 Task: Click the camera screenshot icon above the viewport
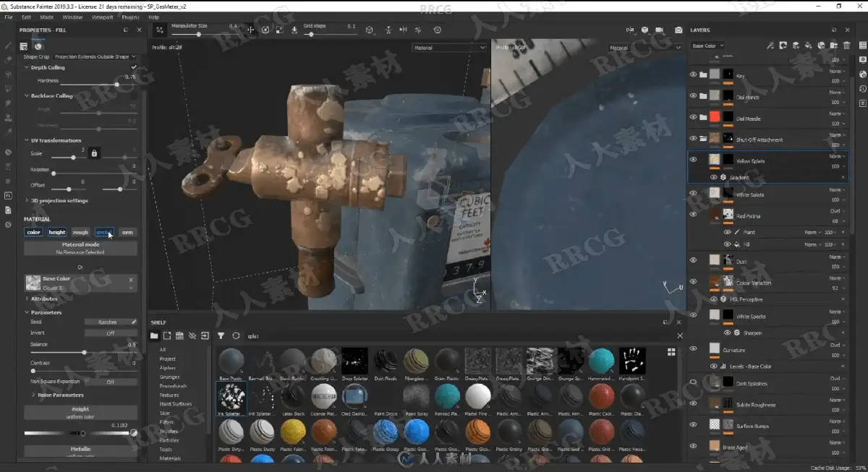click(678, 30)
